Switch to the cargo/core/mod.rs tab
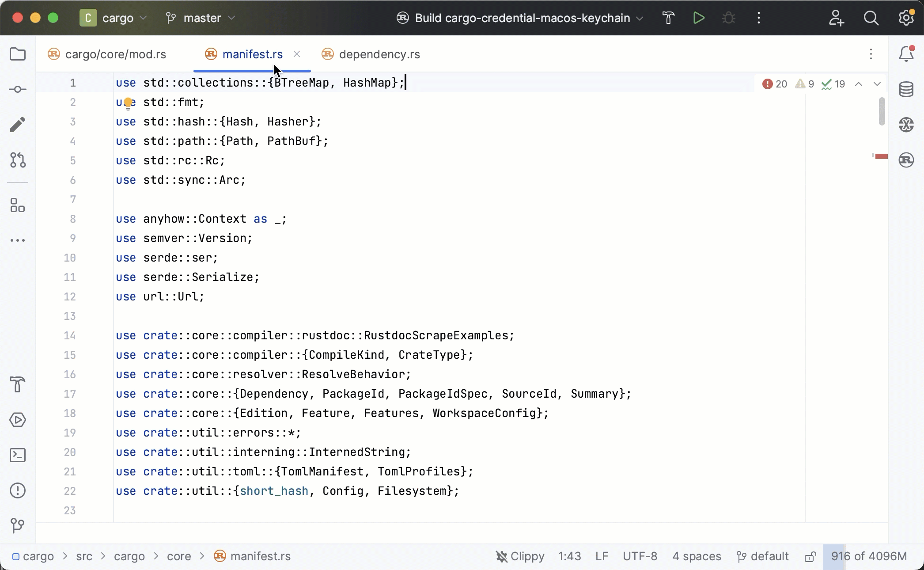Screen dimensions: 924x570 click(115, 54)
